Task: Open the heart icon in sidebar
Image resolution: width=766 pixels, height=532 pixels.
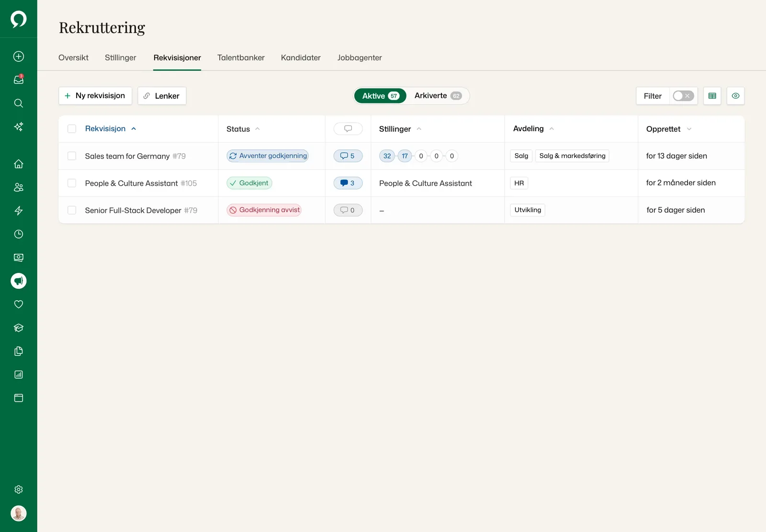Action: coord(19,304)
